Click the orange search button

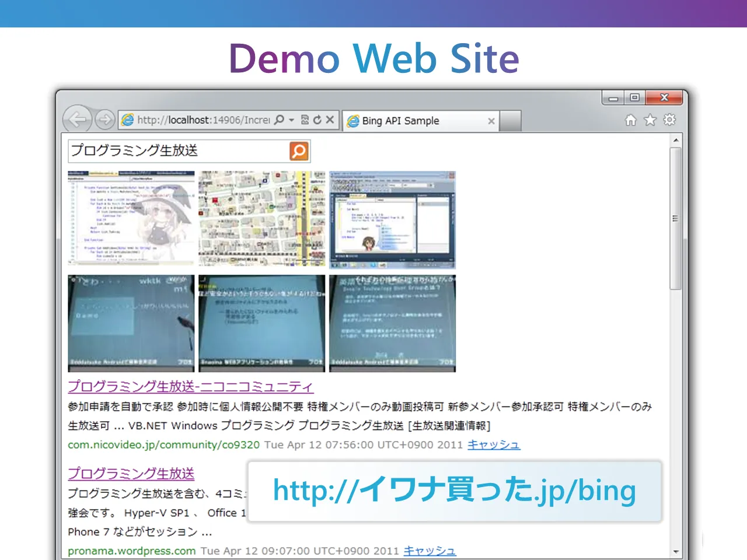299,151
